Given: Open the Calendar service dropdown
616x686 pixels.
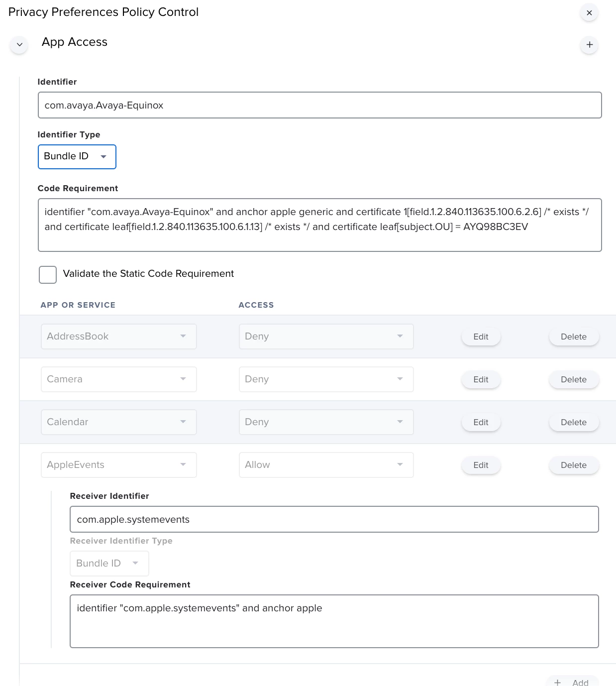Looking at the screenshot, I should pyautogui.click(x=119, y=422).
